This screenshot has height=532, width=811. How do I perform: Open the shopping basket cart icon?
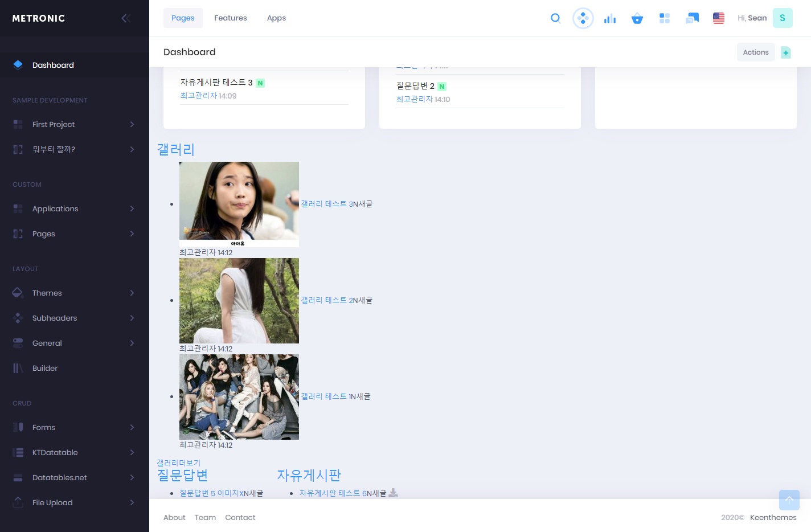click(x=637, y=18)
